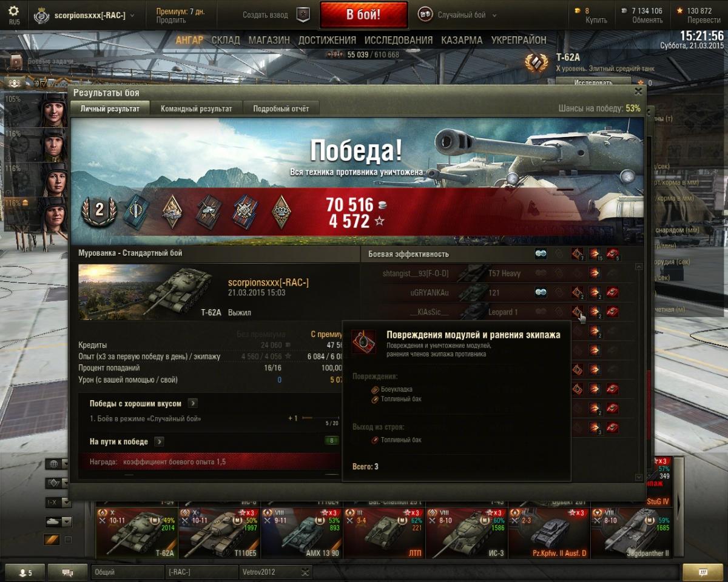
Task: Select the T110E5 tank in carousel
Action: point(220,532)
